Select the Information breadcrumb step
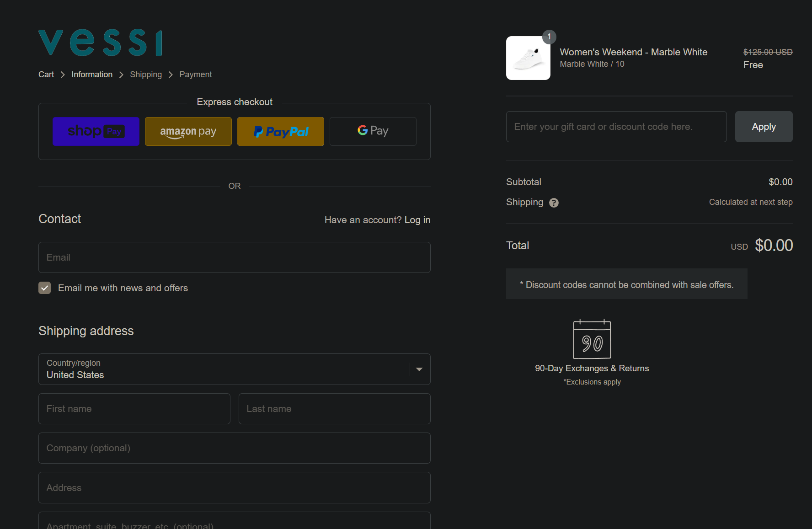The width and height of the screenshot is (812, 529). (x=92, y=75)
